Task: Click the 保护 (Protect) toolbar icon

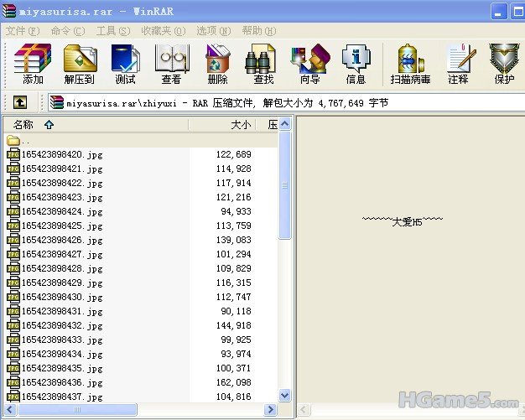Action: point(504,64)
